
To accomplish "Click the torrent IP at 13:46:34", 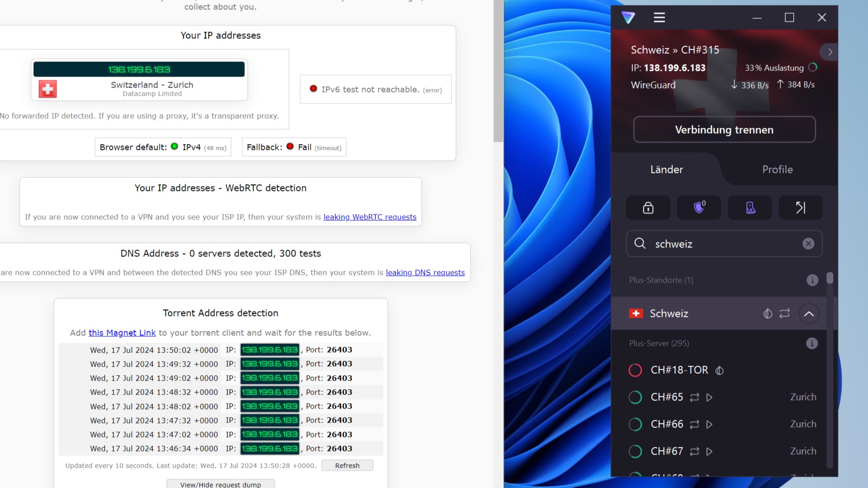I will pos(270,449).
